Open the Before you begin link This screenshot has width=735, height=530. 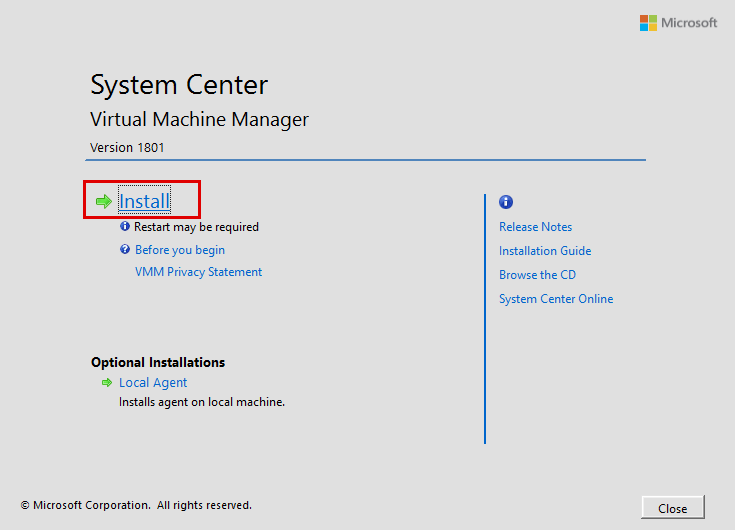(180, 250)
